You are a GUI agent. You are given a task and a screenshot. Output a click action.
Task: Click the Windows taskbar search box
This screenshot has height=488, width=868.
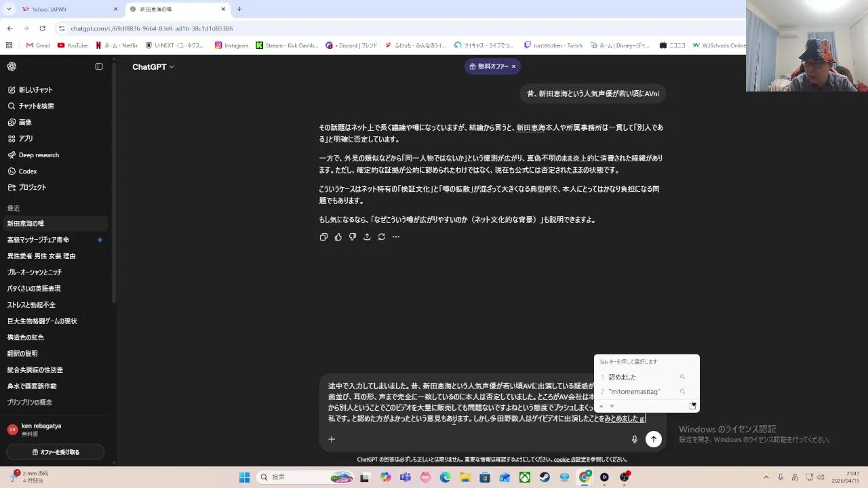305,477
